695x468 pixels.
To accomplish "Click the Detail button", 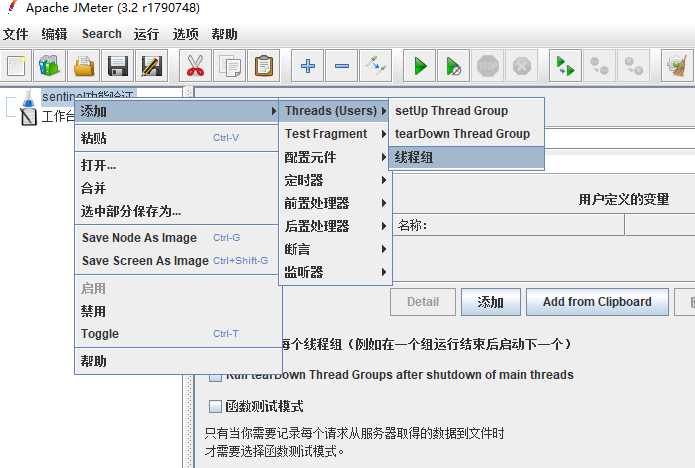I will pos(423,302).
